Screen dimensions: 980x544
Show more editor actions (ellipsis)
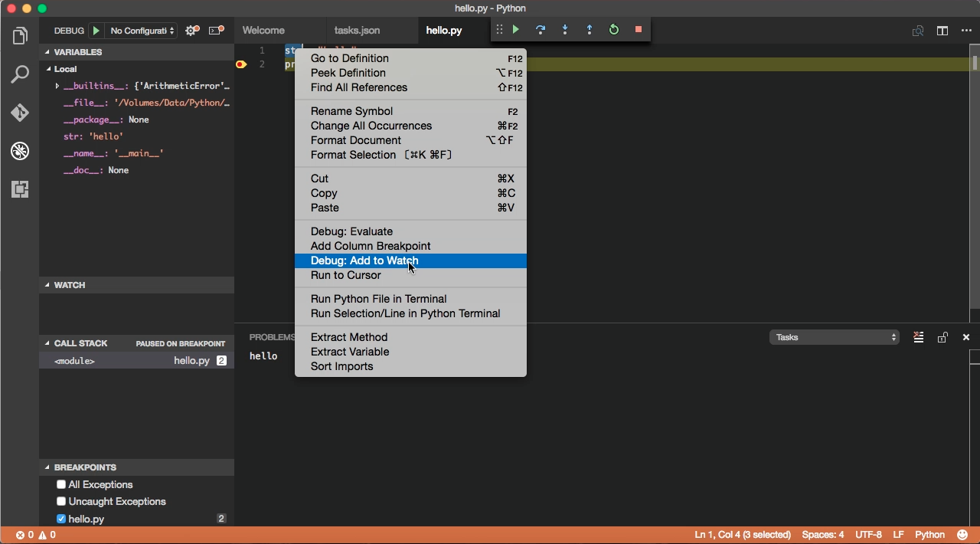[966, 31]
